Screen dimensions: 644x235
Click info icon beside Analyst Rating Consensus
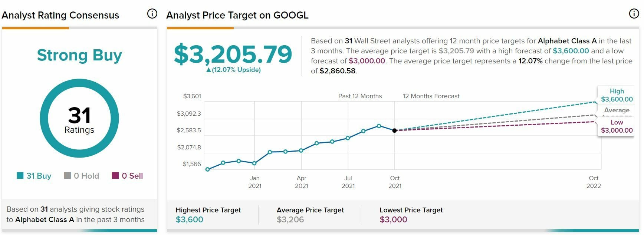[x=152, y=14]
